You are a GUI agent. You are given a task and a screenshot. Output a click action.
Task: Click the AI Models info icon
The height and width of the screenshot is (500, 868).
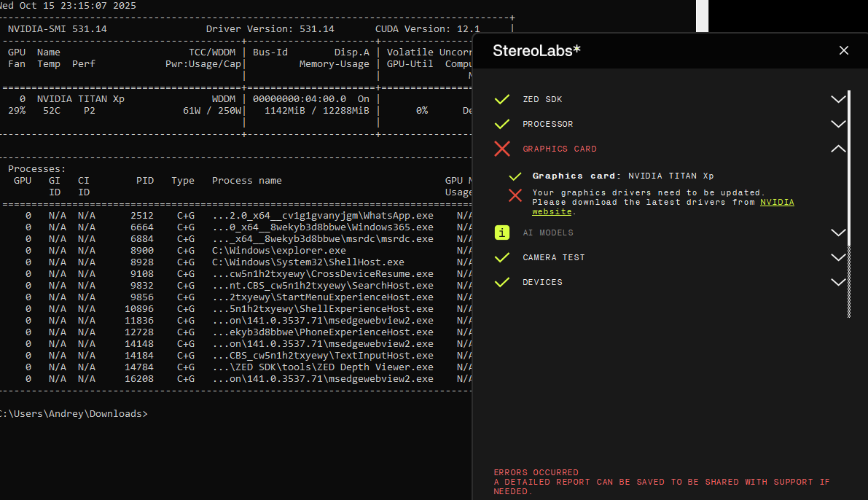click(x=502, y=233)
